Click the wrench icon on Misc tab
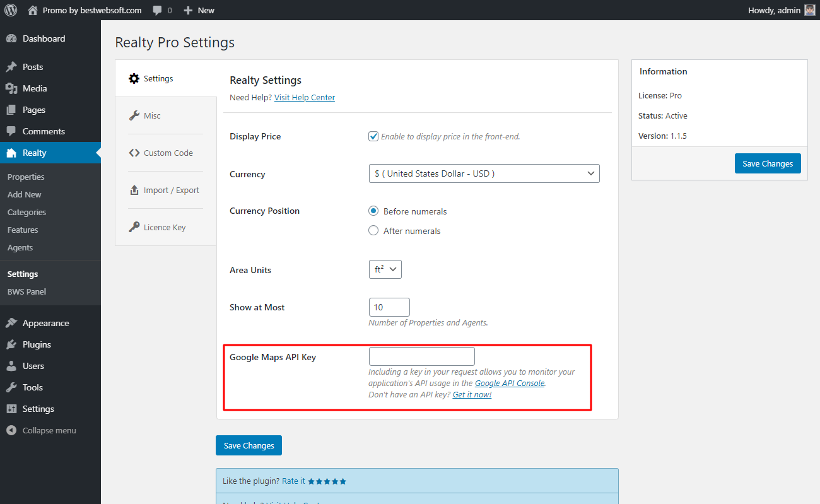Image resolution: width=820 pixels, height=504 pixels. 134,115
